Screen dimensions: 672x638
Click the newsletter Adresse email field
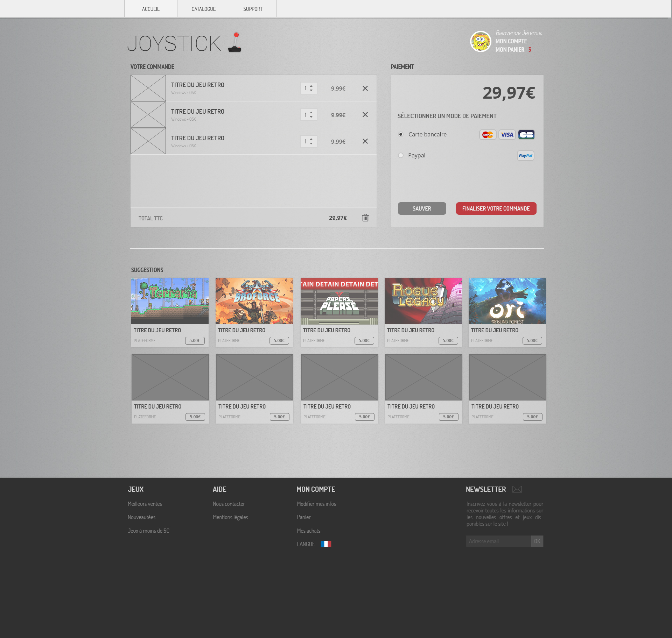tap(498, 541)
